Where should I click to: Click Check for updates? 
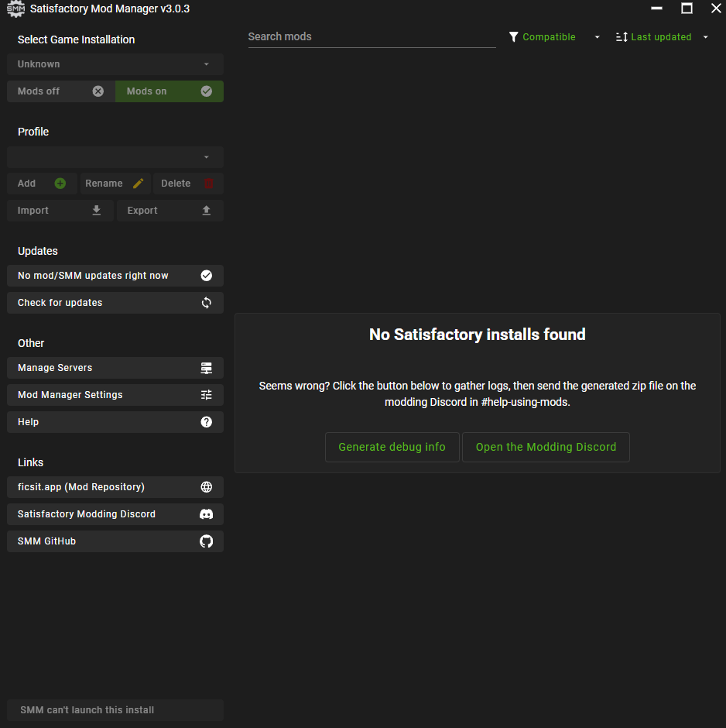point(115,303)
